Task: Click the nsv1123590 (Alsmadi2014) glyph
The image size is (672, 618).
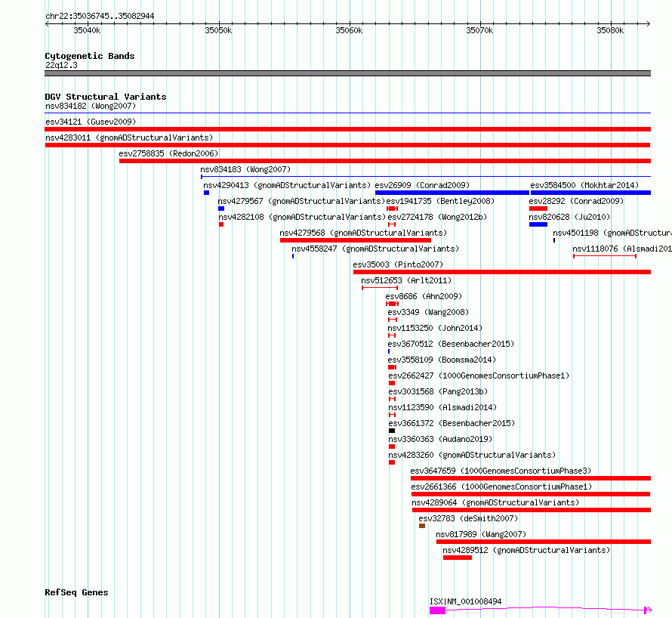Action: [392, 415]
